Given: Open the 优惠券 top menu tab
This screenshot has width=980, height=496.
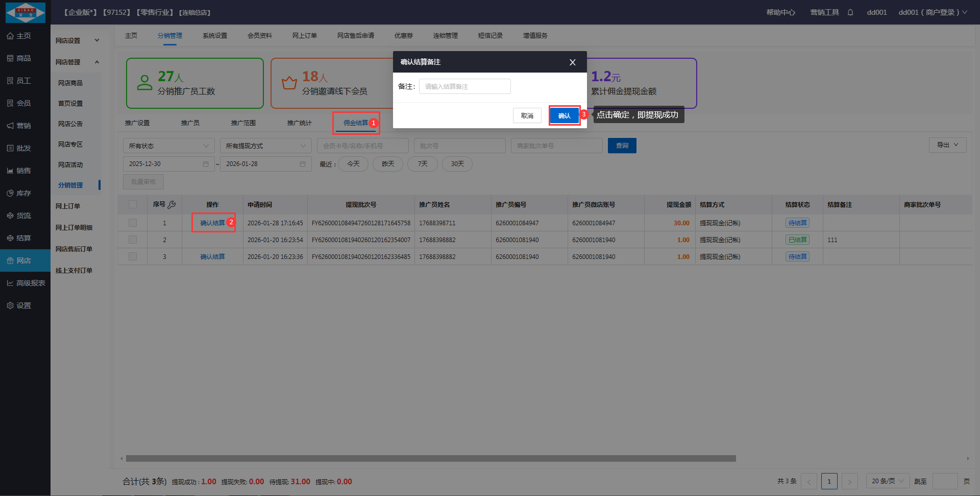Looking at the screenshot, I should pos(403,36).
